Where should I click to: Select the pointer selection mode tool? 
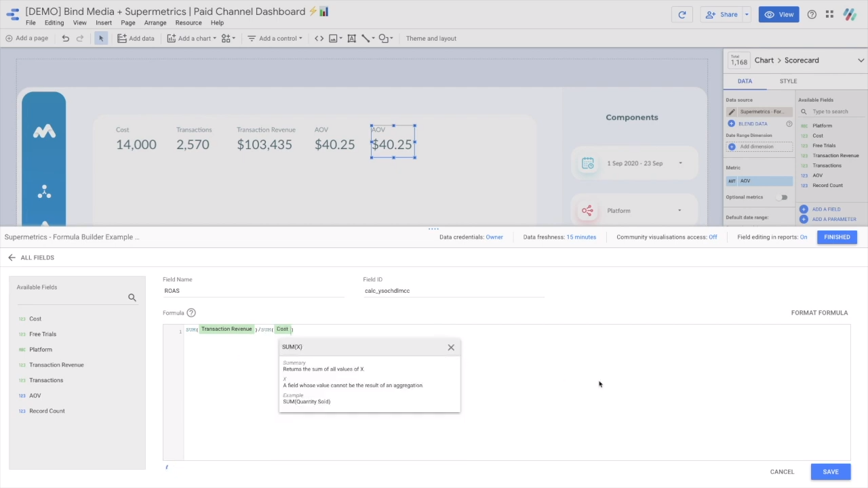(x=101, y=39)
